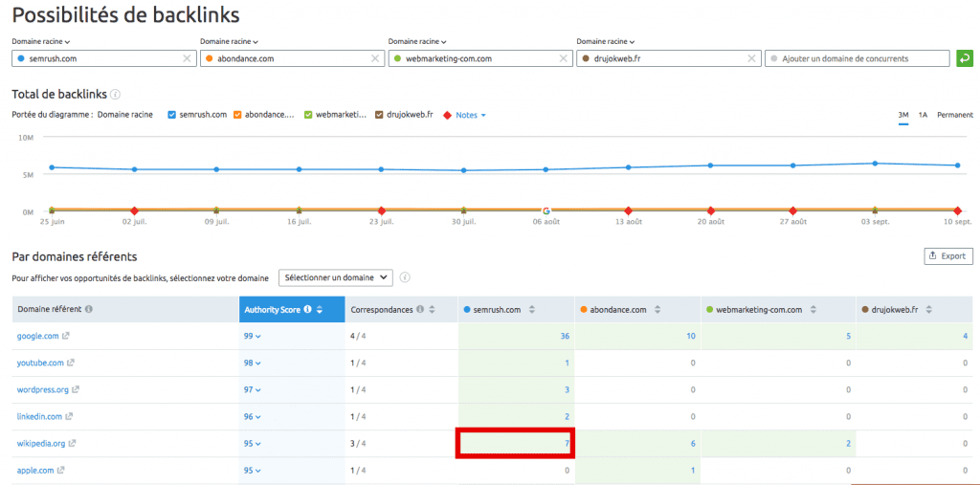This screenshot has width=980, height=485.
Task: Click wikipedia.org backlinks count 7 for semrush.com
Action: [x=567, y=443]
